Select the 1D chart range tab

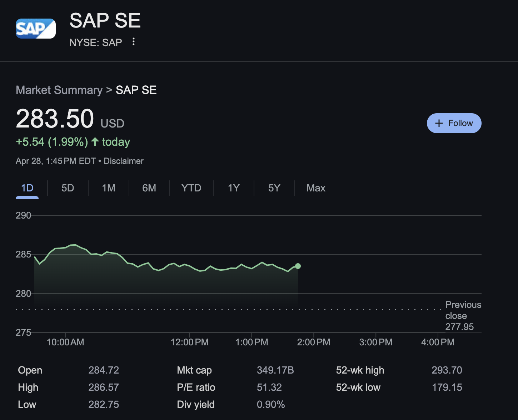pos(27,188)
